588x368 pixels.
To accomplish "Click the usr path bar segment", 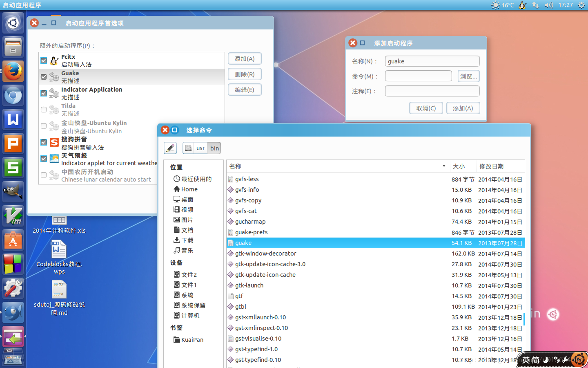I will 200,148.
